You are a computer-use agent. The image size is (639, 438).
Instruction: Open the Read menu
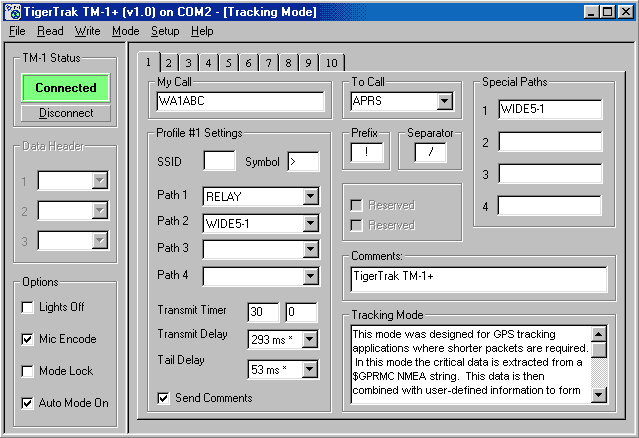pos(50,31)
